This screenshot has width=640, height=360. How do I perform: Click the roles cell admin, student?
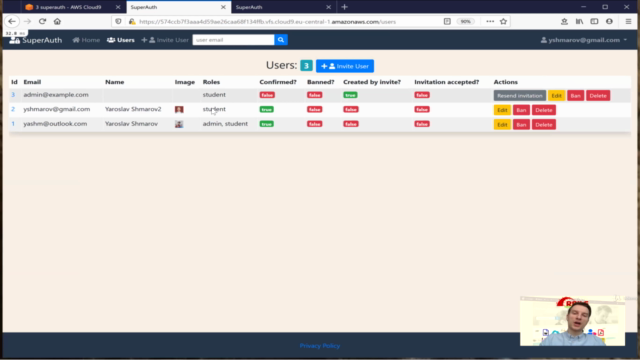(x=225, y=124)
